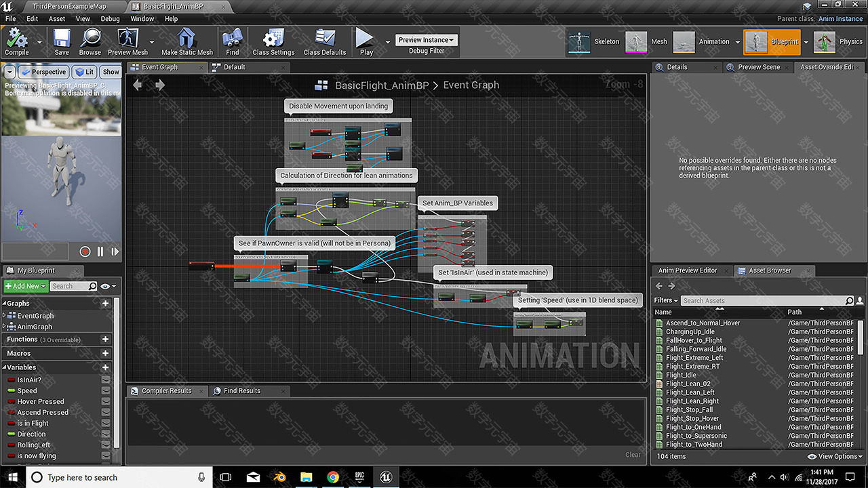Image resolution: width=868 pixels, height=488 pixels.
Task: Open Unreal Engine from the Windows taskbar
Action: coord(387,477)
